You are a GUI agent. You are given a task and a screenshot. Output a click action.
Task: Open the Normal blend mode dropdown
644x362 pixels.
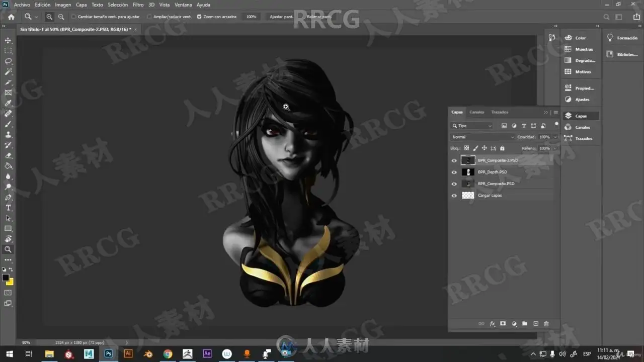pyautogui.click(x=483, y=137)
